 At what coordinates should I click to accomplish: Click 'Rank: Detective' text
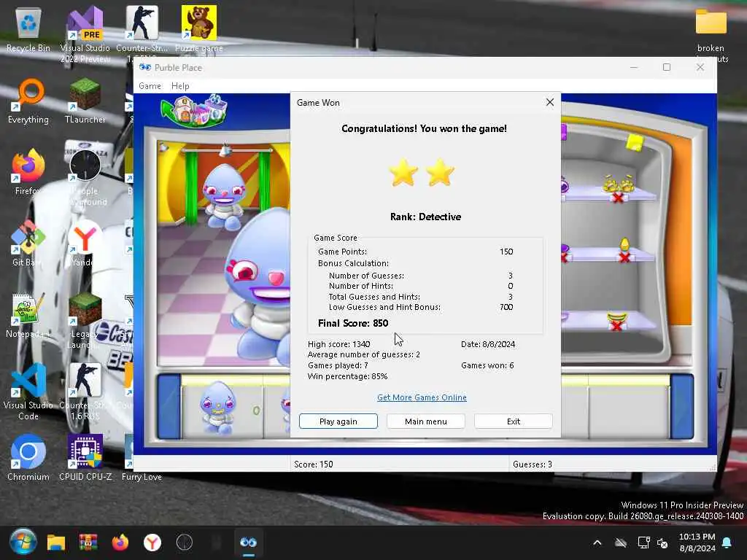425,217
